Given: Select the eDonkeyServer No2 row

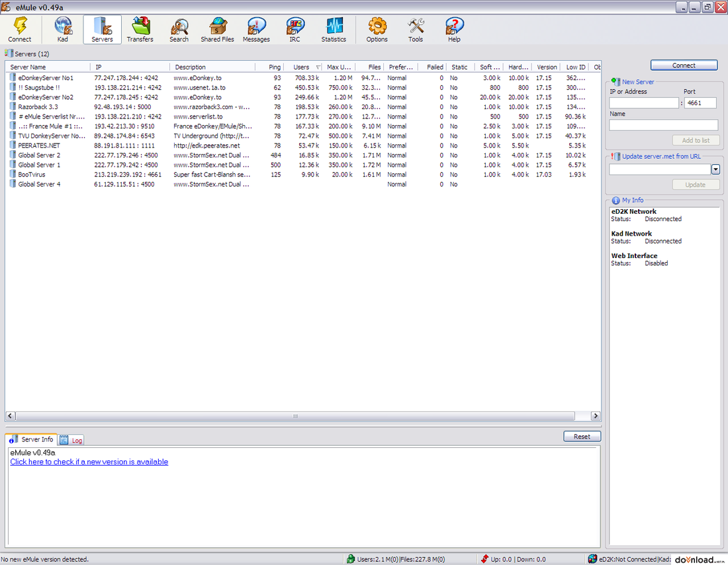Looking at the screenshot, I should pos(302,97).
